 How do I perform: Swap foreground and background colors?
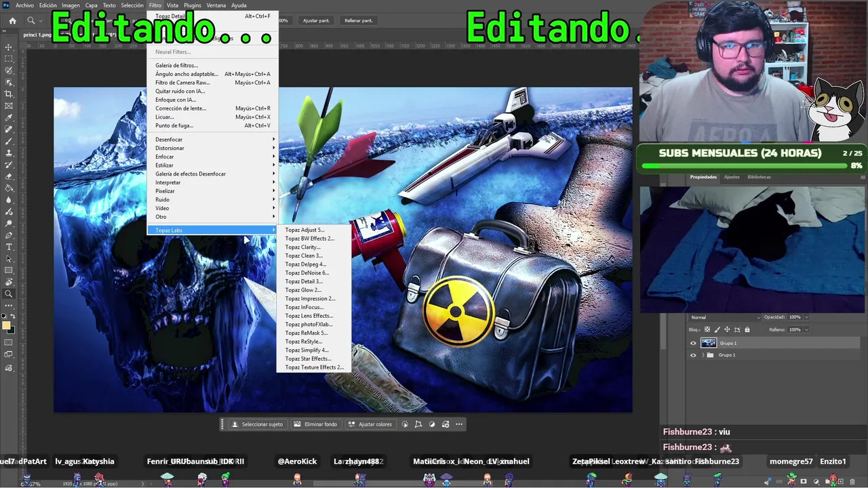click(x=13, y=317)
